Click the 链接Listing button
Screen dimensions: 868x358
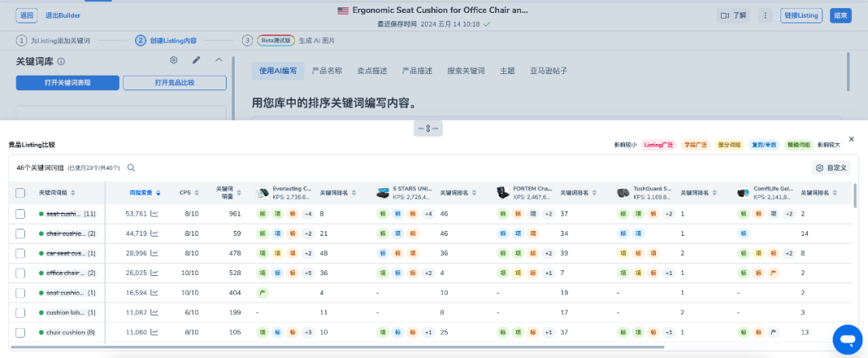[x=801, y=15]
